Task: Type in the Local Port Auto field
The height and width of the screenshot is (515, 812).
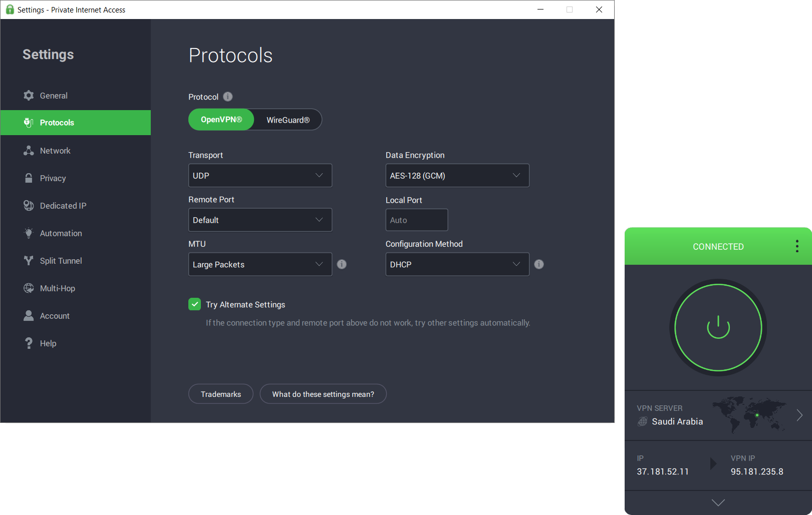Action: [x=416, y=220]
